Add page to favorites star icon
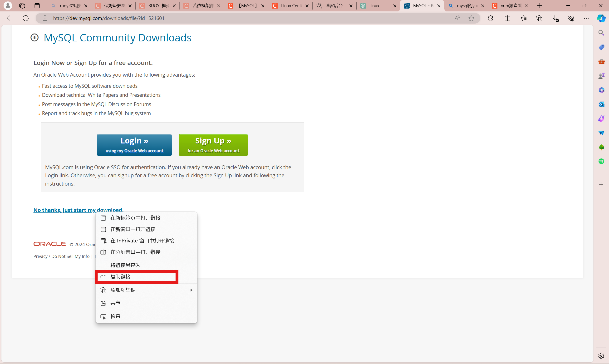 pyautogui.click(x=471, y=18)
